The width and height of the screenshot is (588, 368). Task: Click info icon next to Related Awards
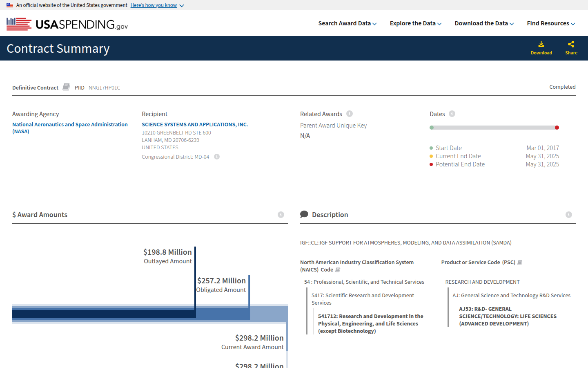click(x=350, y=114)
